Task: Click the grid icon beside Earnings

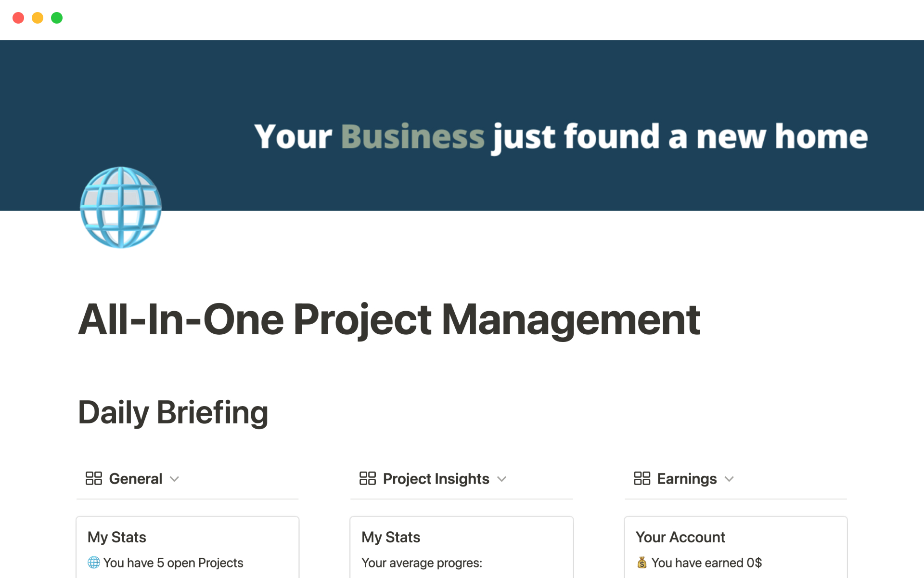Action: pyautogui.click(x=642, y=478)
